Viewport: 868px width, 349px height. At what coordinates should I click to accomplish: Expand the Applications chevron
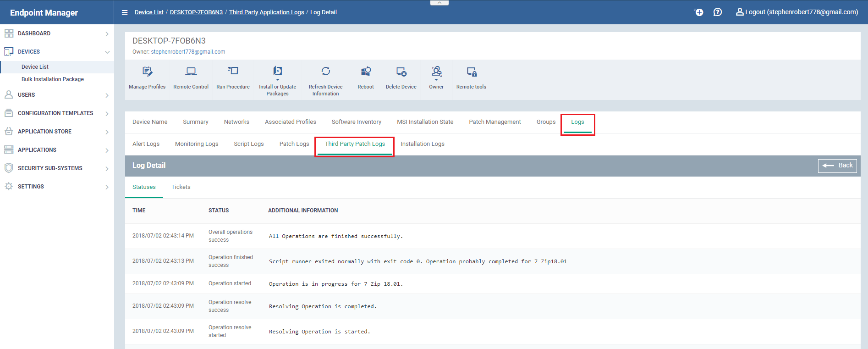(x=107, y=150)
